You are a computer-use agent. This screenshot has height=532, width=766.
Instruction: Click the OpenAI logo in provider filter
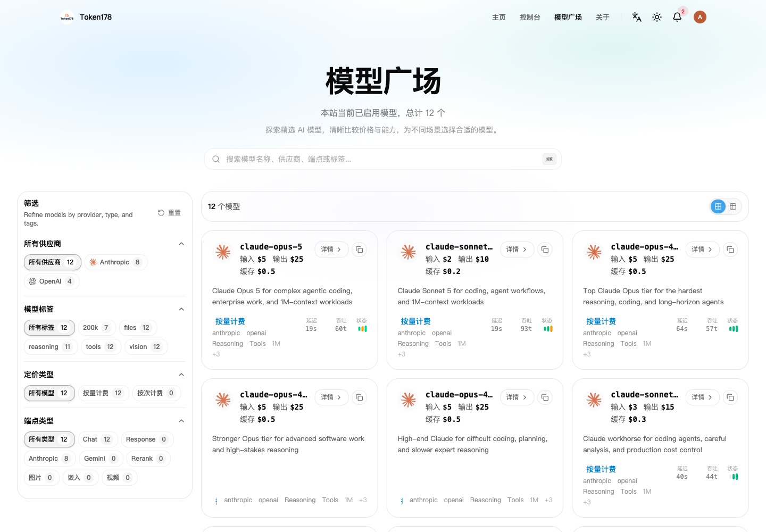pos(32,281)
